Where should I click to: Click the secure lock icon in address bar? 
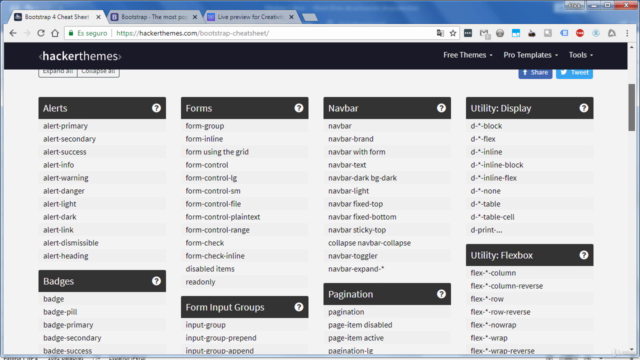coord(71,33)
